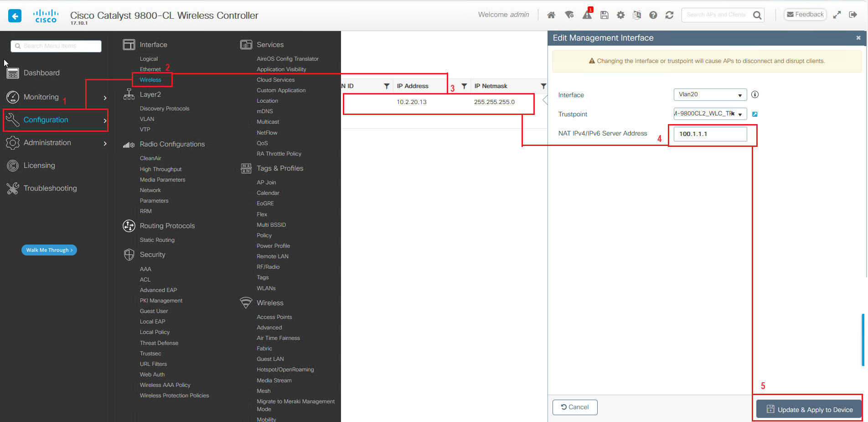Click the Refresh icon in header
Viewport: 868px width, 422px height.
point(669,15)
